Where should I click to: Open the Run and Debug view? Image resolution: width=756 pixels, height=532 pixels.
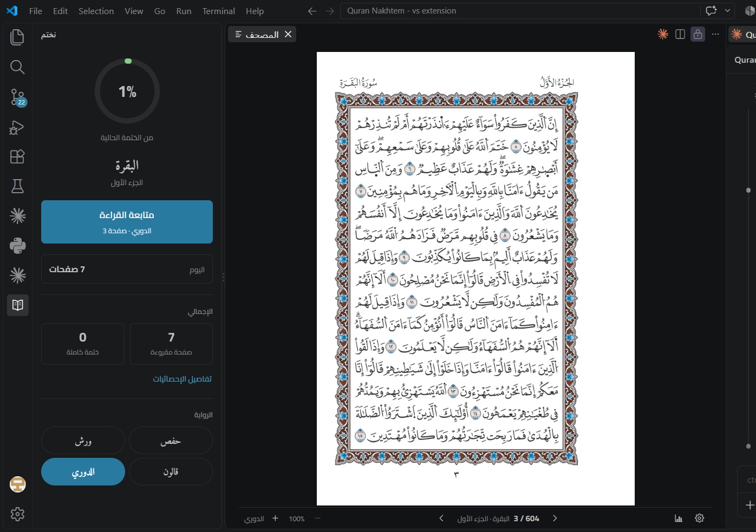[x=17, y=127]
